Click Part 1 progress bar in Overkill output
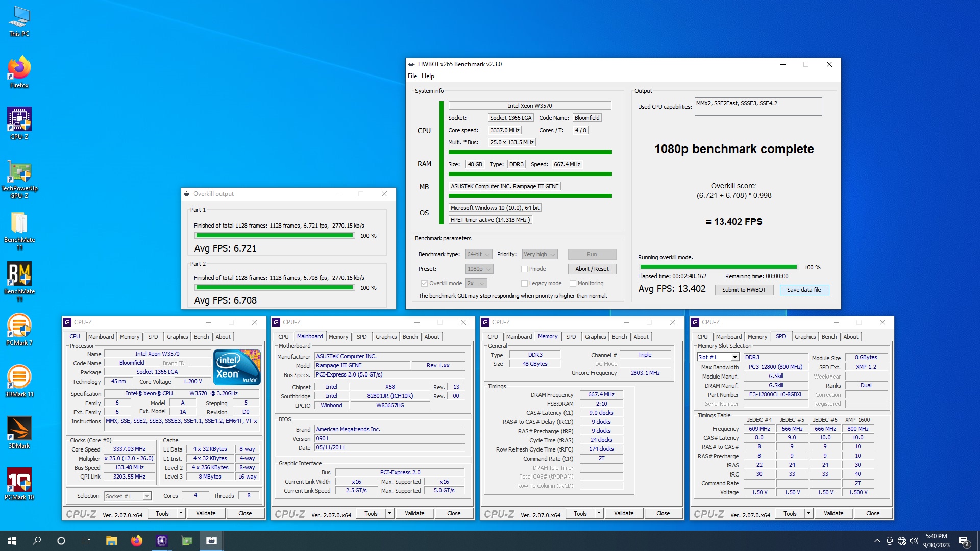The width and height of the screenshot is (980, 551). click(x=275, y=236)
